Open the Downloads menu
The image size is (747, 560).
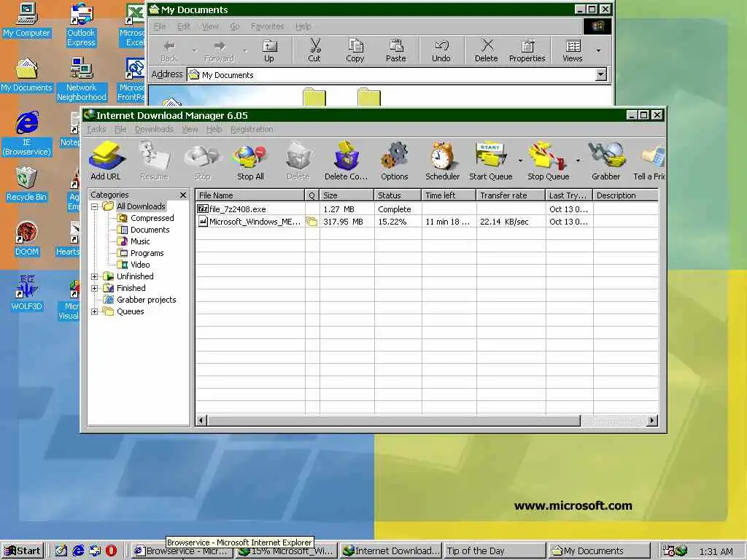(154, 129)
